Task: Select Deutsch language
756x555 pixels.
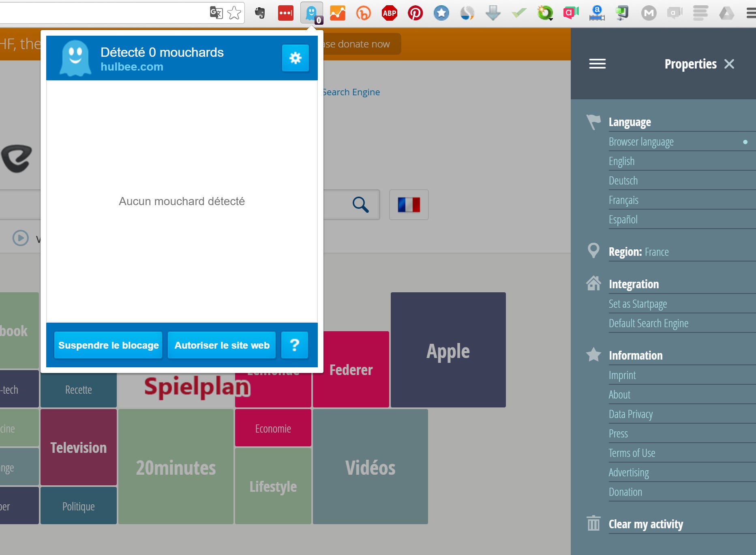Action: [x=682, y=181]
